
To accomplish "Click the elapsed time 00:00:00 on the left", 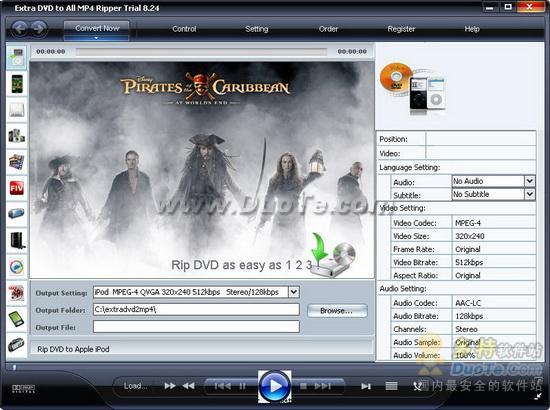I will click(51, 52).
